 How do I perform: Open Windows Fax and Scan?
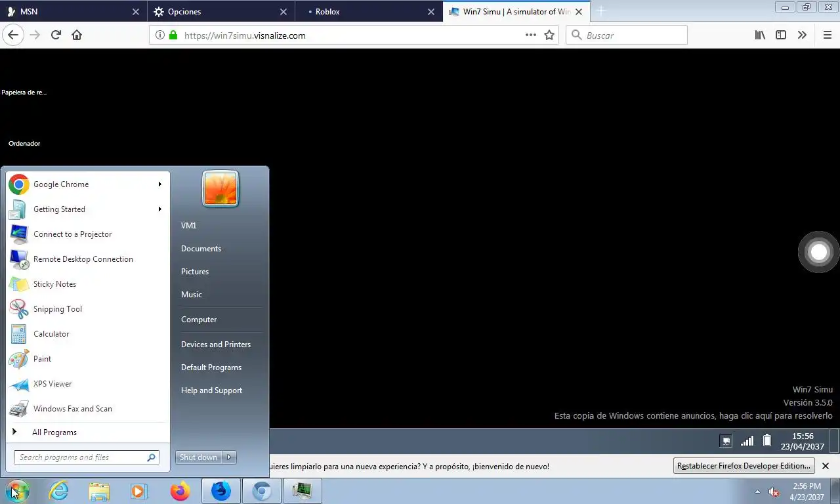click(x=87, y=409)
